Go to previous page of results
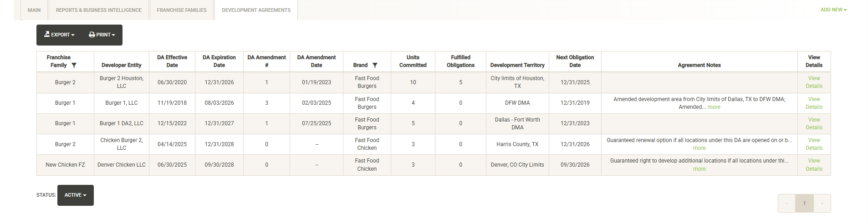The height and width of the screenshot is (224, 868). 786,204
